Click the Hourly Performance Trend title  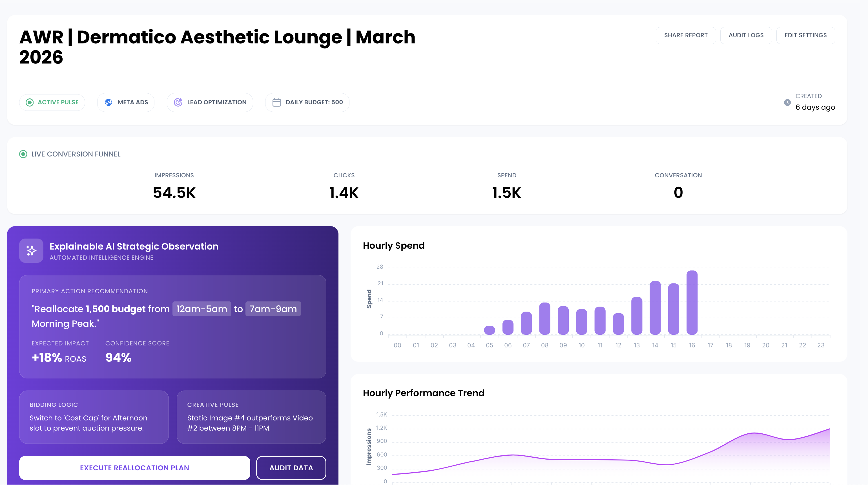[424, 393]
